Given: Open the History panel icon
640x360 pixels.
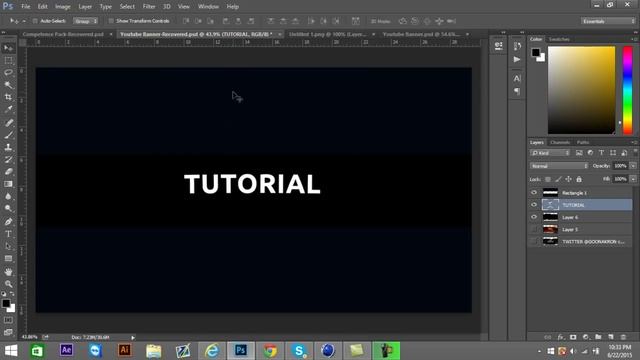Looking at the screenshot, I should pos(517,46).
